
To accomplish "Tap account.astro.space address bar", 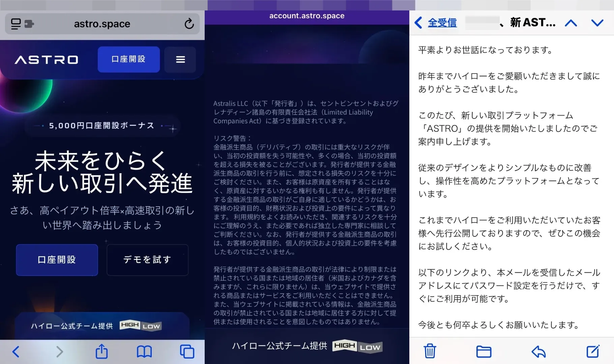I will 307,16.
